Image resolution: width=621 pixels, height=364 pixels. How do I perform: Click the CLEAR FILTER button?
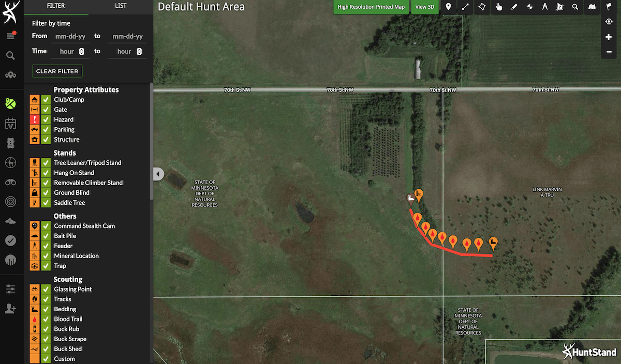[x=57, y=71]
